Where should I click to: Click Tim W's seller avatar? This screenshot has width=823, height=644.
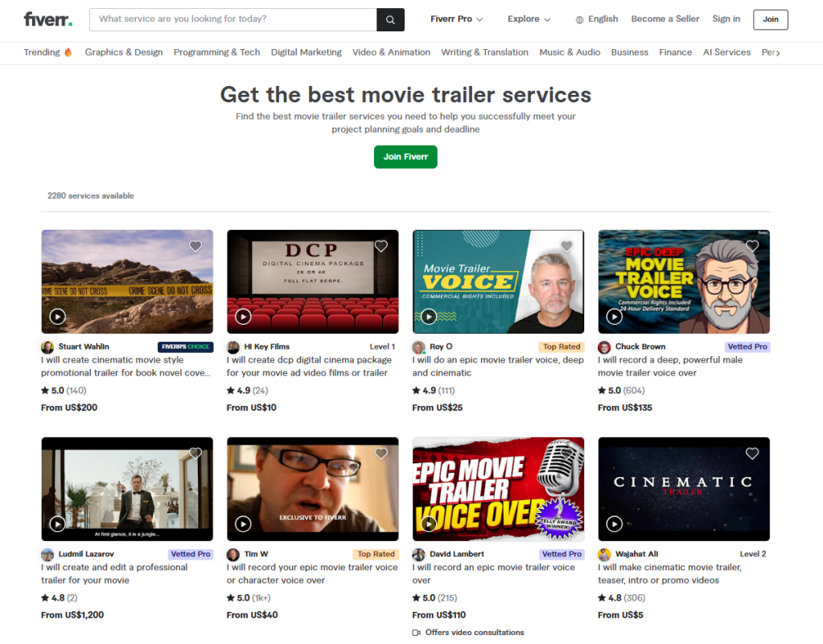pyautogui.click(x=233, y=555)
